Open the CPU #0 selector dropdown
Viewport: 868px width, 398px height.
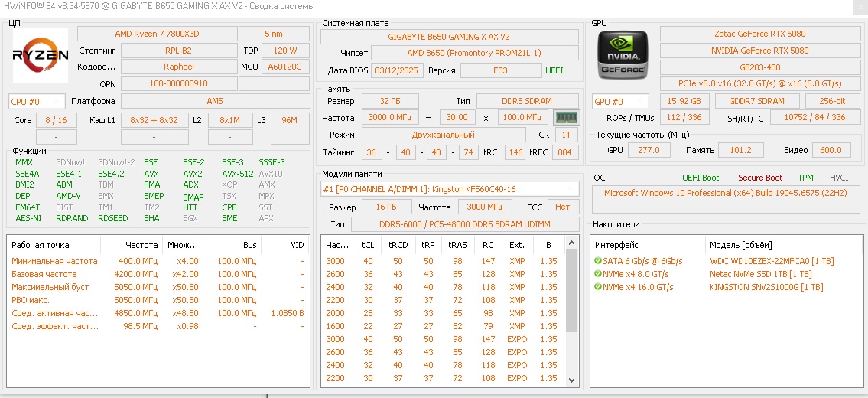pos(36,102)
